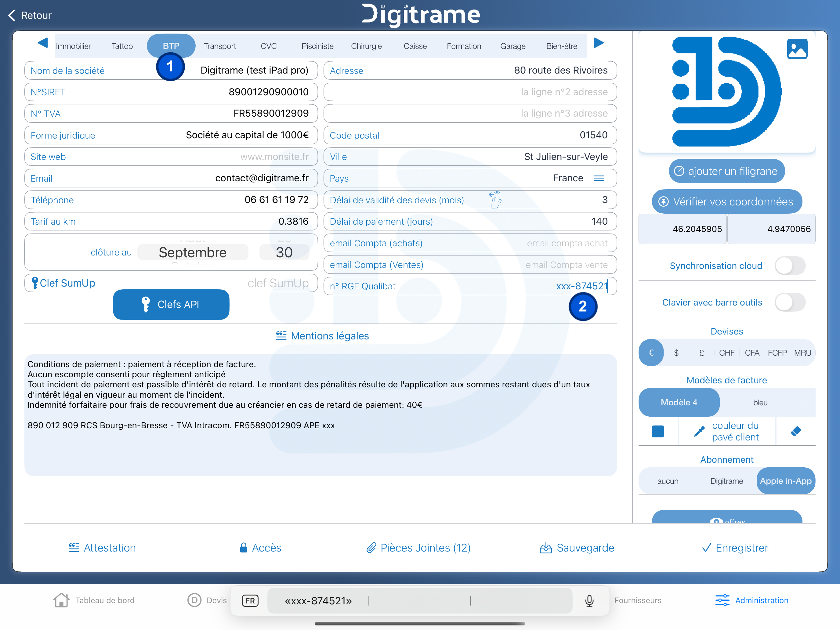
Task: Select the BTP sector tab
Action: pyautogui.click(x=171, y=45)
